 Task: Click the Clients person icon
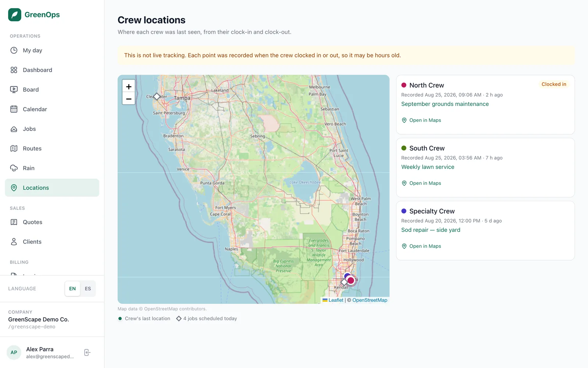click(x=14, y=242)
